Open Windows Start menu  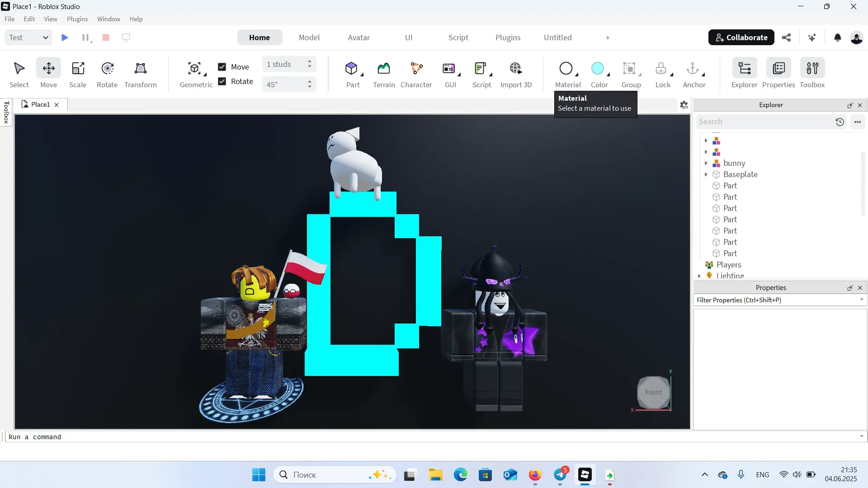click(x=259, y=475)
